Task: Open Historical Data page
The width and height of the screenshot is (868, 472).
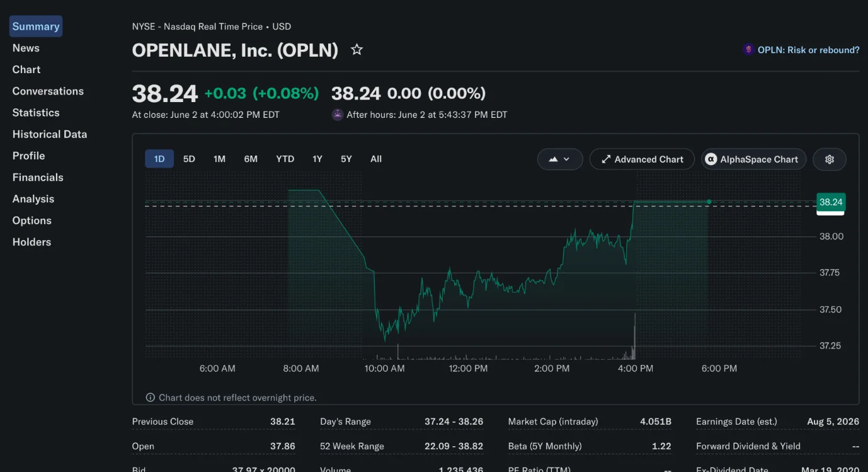Action: tap(50, 134)
